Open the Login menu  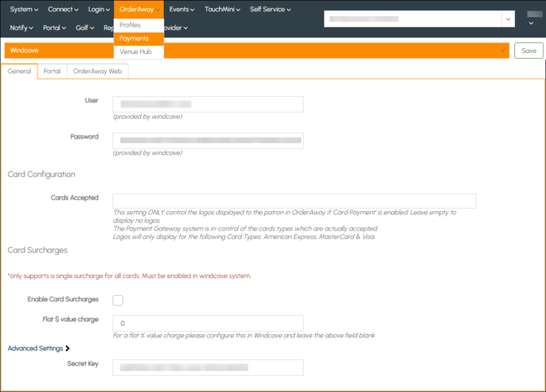click(99, 10)
